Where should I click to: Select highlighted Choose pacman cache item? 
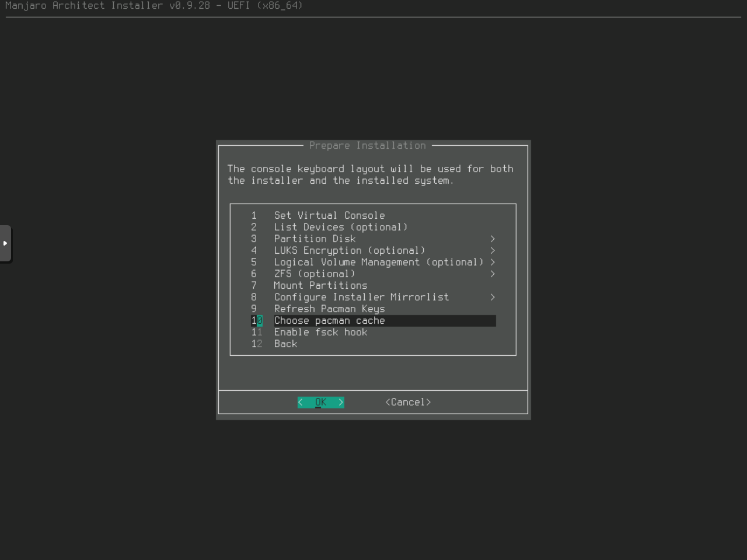329,320
